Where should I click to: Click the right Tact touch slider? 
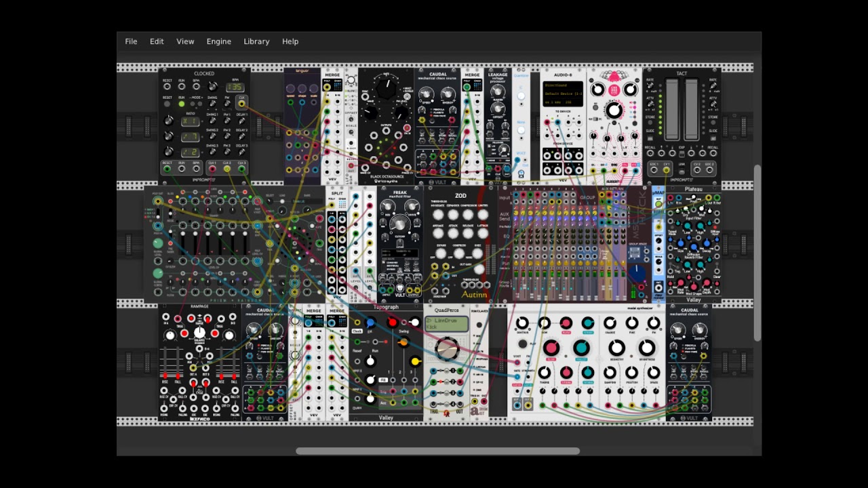click(x=691, y=109)
